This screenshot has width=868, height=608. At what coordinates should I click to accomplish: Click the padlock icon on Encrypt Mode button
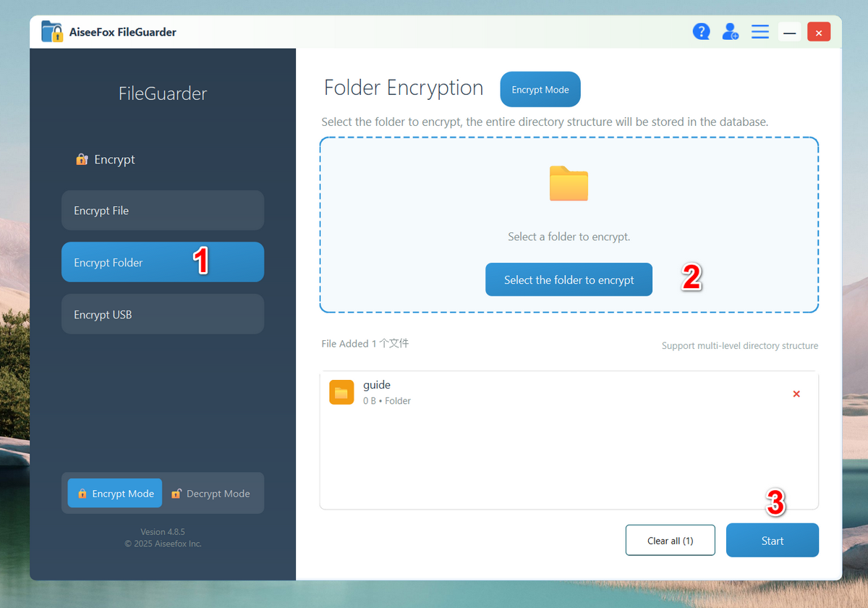click(x=82, y=493)
